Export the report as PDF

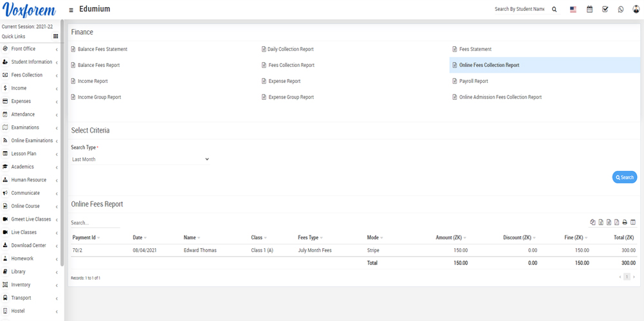617,223
